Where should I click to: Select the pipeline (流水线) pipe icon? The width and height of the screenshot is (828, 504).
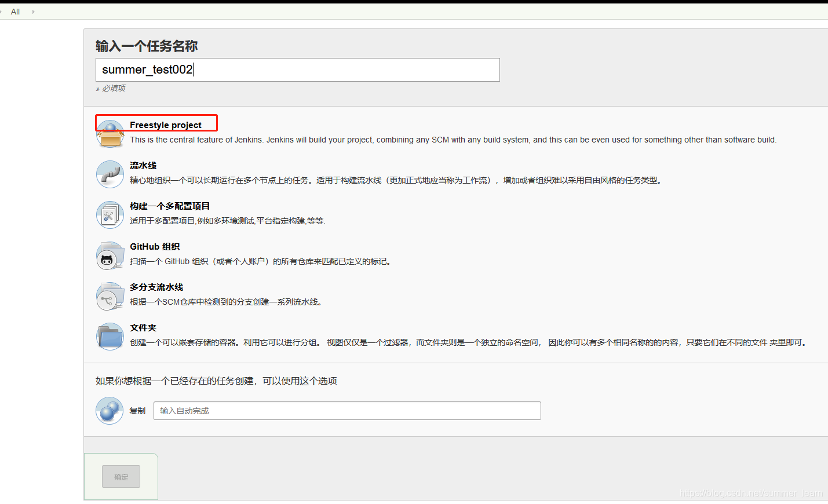click(x=110, y=174)
